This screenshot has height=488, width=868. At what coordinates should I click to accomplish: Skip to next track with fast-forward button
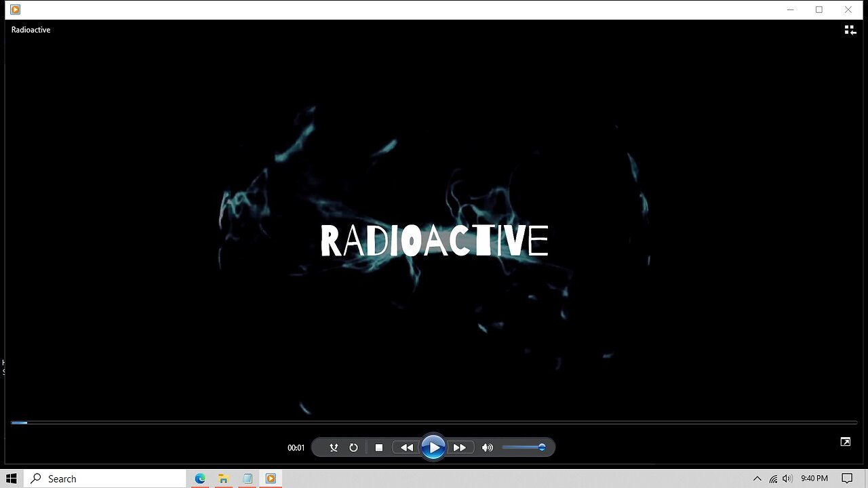pyautogui.click(x=459, y=447)
